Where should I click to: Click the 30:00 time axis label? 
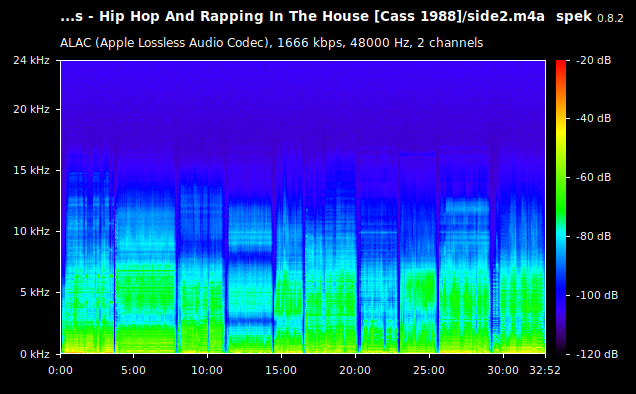503,370
